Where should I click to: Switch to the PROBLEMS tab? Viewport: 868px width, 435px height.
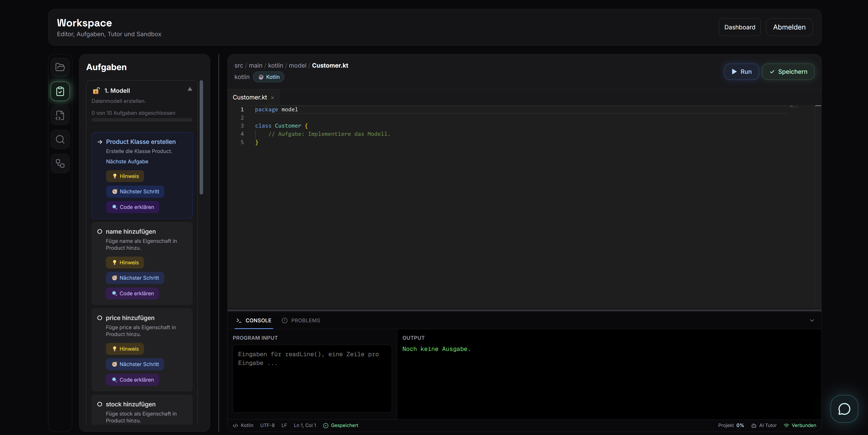[301, 320]
